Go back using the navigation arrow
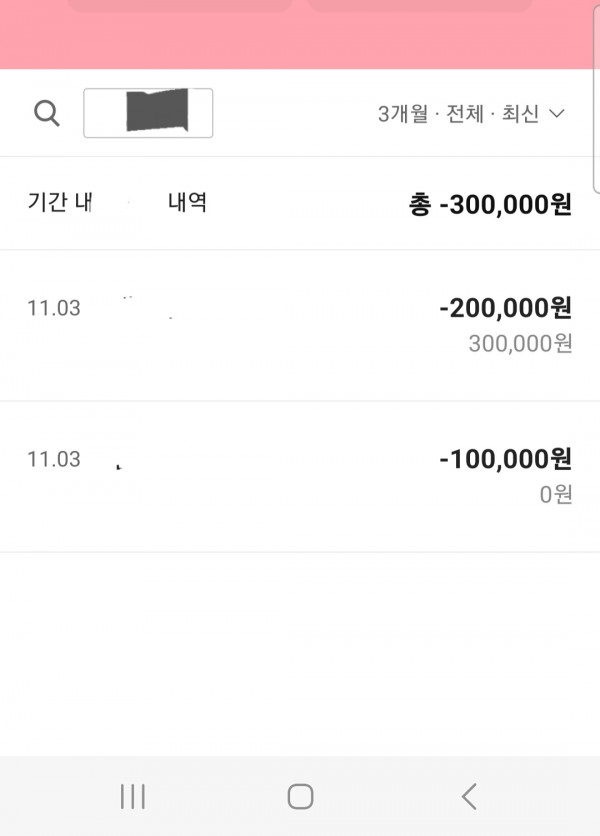The height and width of the screenshot is (836, 600). (469, 797)
